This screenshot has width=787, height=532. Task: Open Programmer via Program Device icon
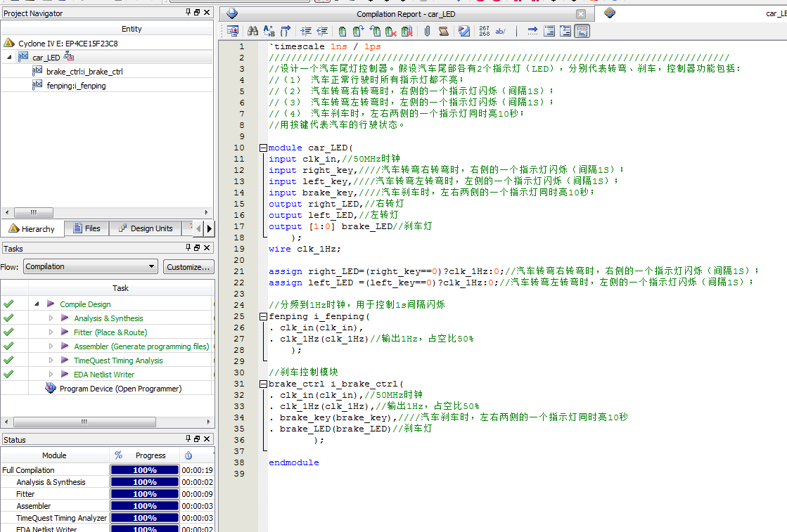click(x=51, y=389)
